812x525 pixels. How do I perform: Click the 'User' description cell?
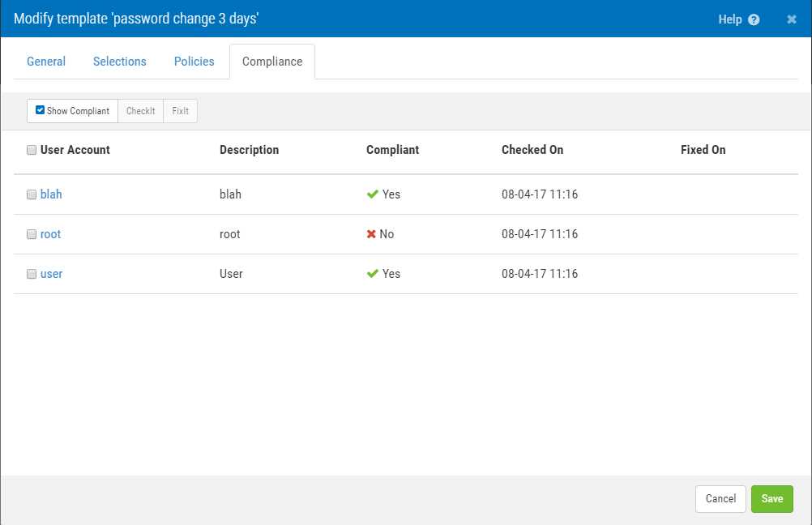click(231, 273)
